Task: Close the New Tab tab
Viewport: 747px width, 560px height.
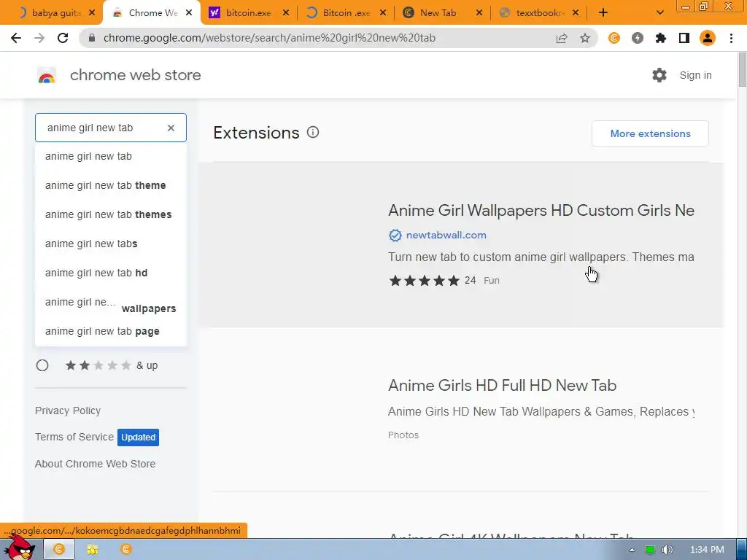Action: tap(479, 13)
